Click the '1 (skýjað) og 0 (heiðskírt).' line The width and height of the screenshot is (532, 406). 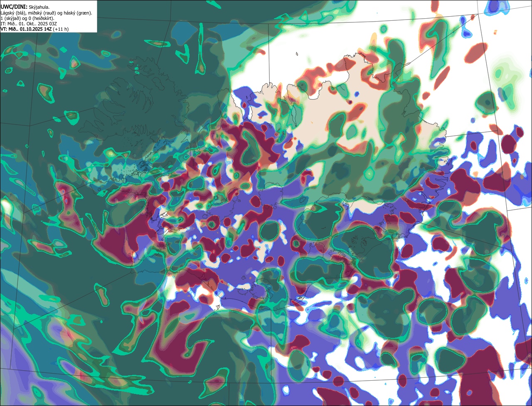pos(27,18)
